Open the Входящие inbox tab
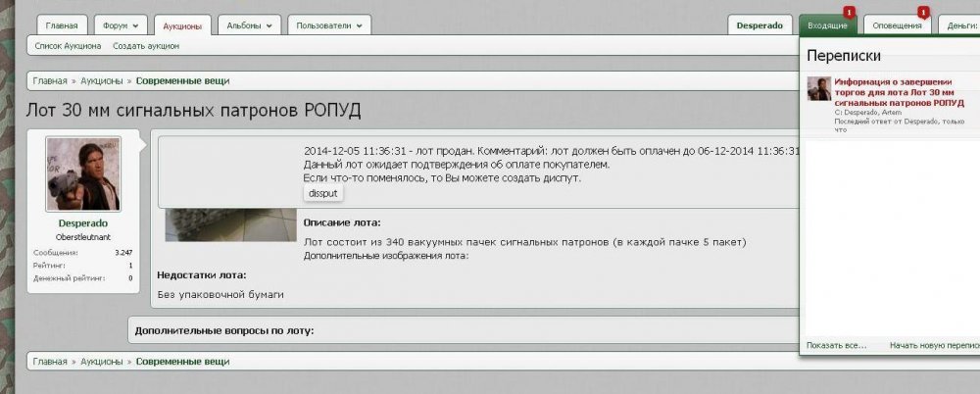The image size is (980, 394). tap(827, 25)
